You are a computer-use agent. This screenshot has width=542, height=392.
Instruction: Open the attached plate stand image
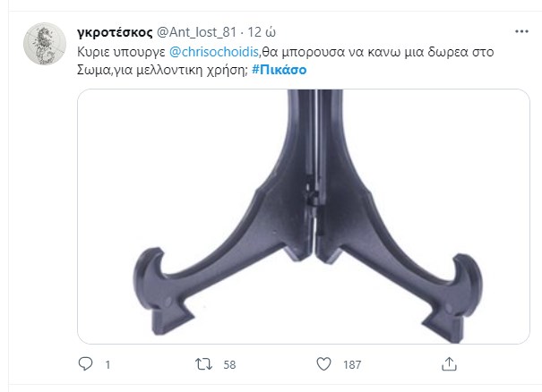click(304, 217)
